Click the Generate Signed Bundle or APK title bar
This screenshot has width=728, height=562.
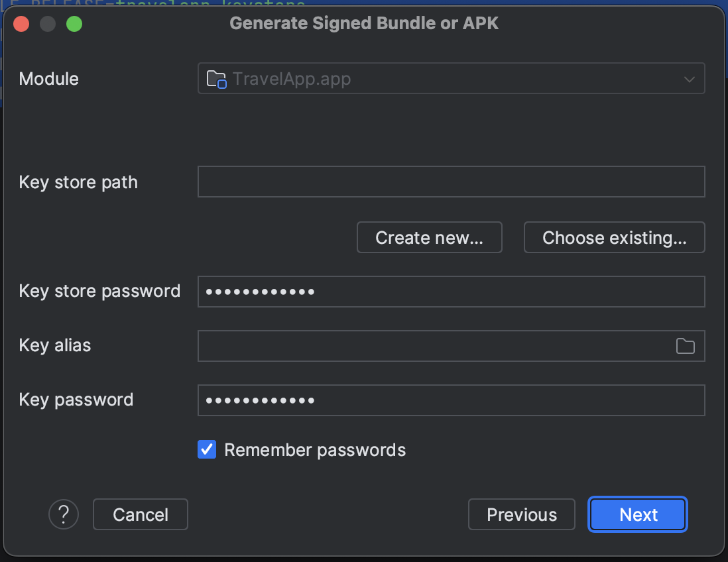click(x=364, y=23)
